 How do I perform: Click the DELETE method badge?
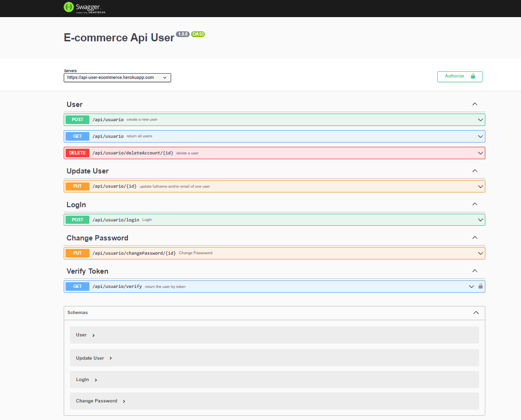(x=77, y=153)
